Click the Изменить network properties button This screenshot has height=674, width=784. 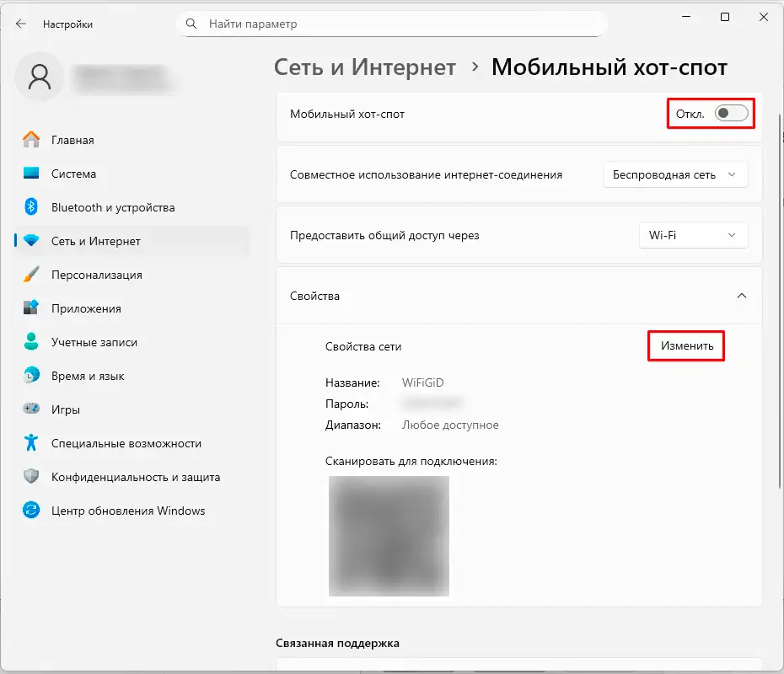point(685,345)
